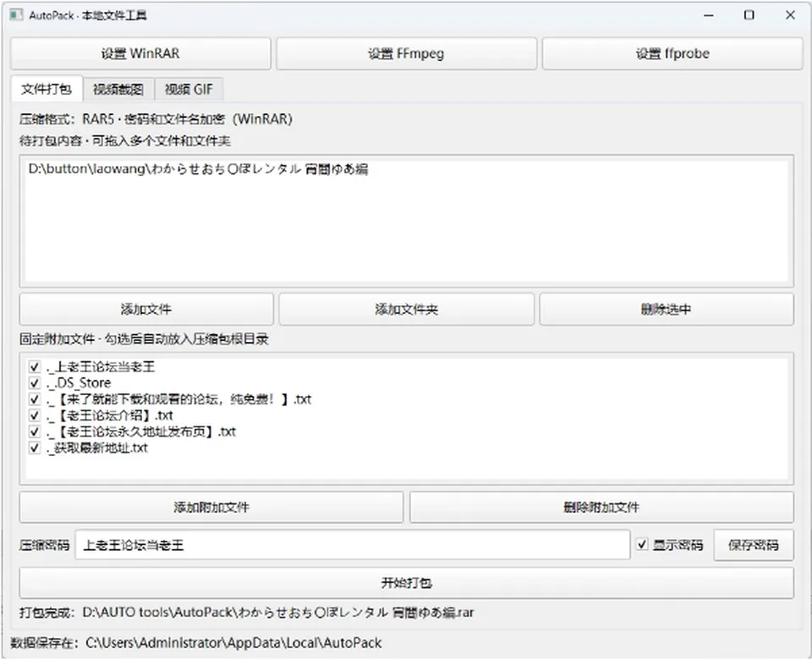812x660 pixels.
Task: Select the ._获取最新地址.txt file name
Action: 97,448
